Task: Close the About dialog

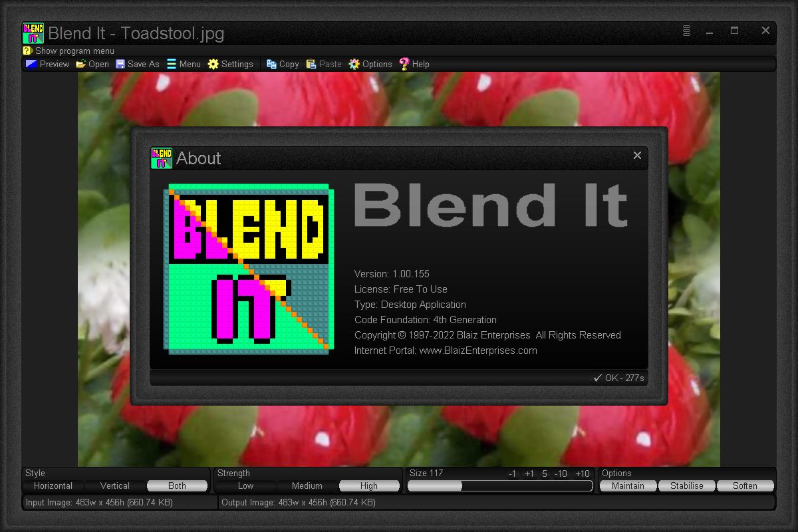Action: click(637, 156)
